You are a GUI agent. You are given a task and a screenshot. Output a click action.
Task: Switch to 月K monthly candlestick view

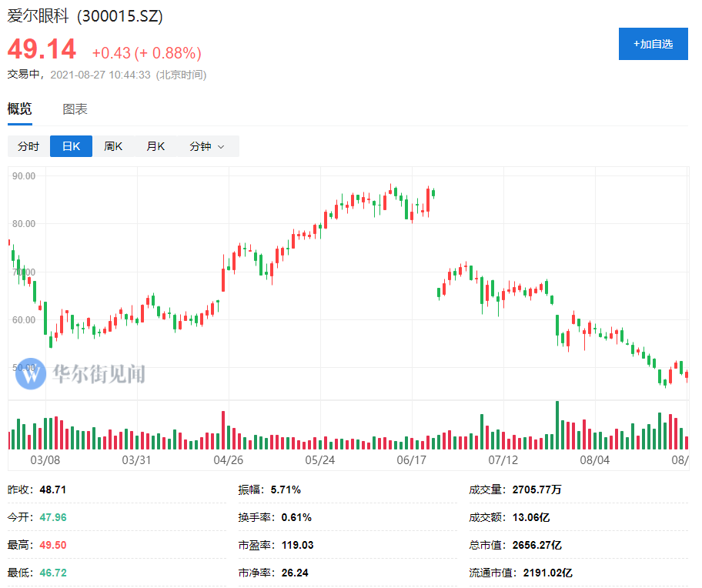click(x=155, y=146)
